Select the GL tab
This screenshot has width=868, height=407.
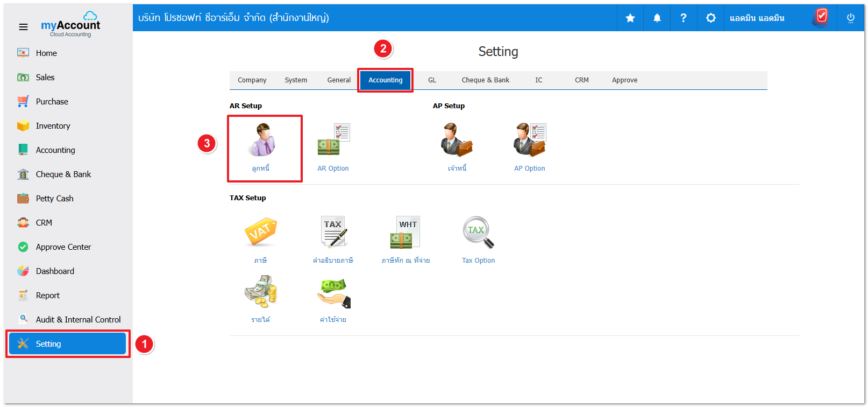(x=432, y=80)
